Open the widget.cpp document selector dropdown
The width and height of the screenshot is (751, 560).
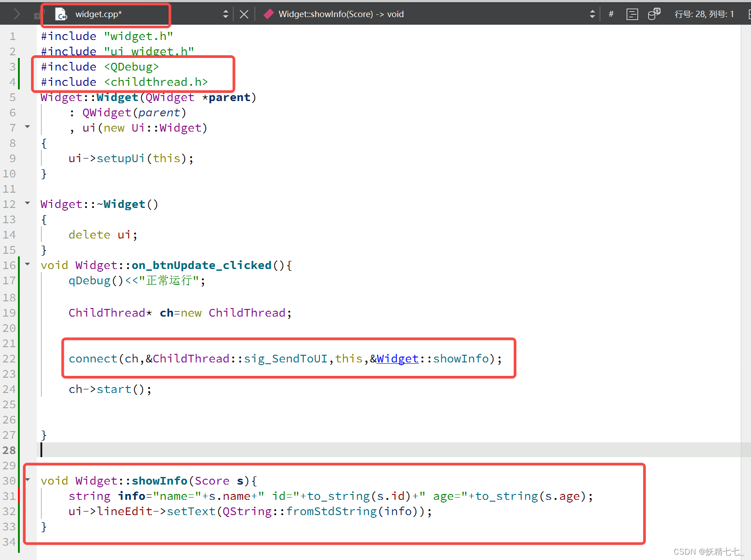pos(226,14)
